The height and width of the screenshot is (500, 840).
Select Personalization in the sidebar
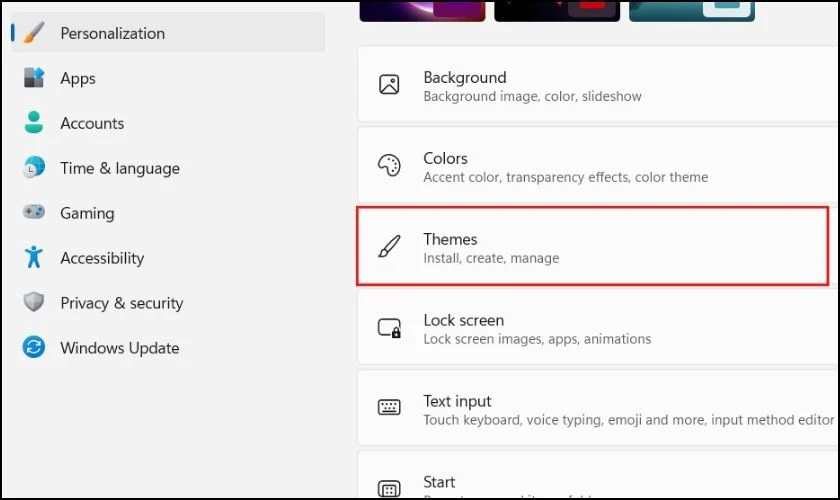pos(168,33)
